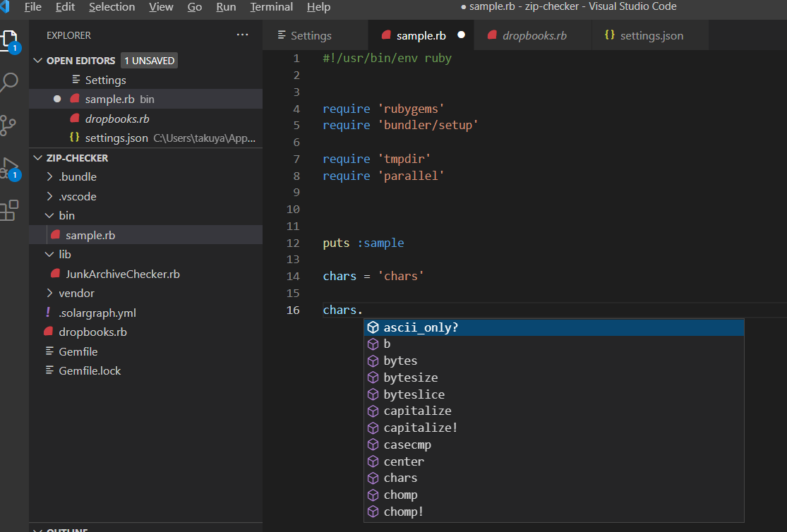Select sample.rb in the bin folder
Screen dimensions: 787x532
145,235
